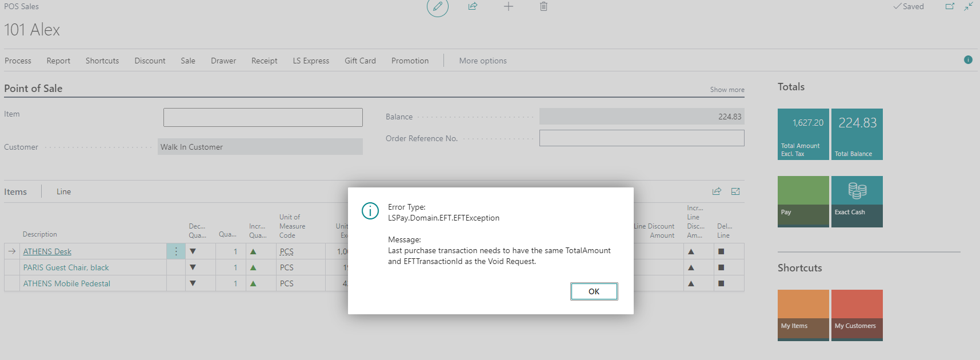Show more fields in Point of Sale

[727, 90]
